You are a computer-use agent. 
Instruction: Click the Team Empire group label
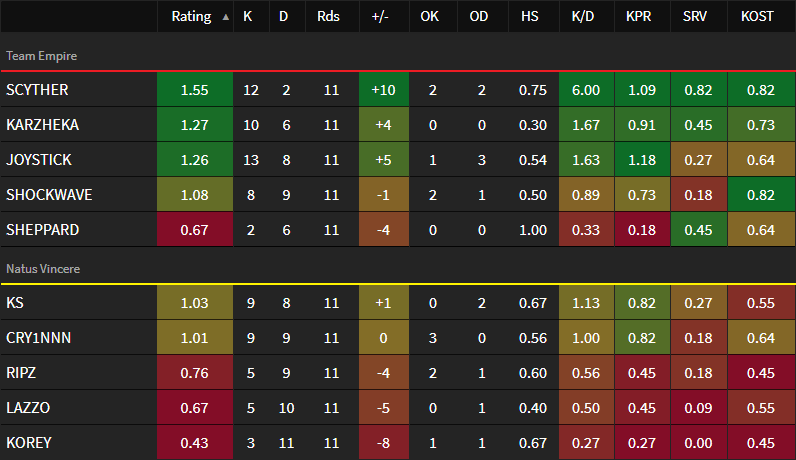click(x=41, y=56)
